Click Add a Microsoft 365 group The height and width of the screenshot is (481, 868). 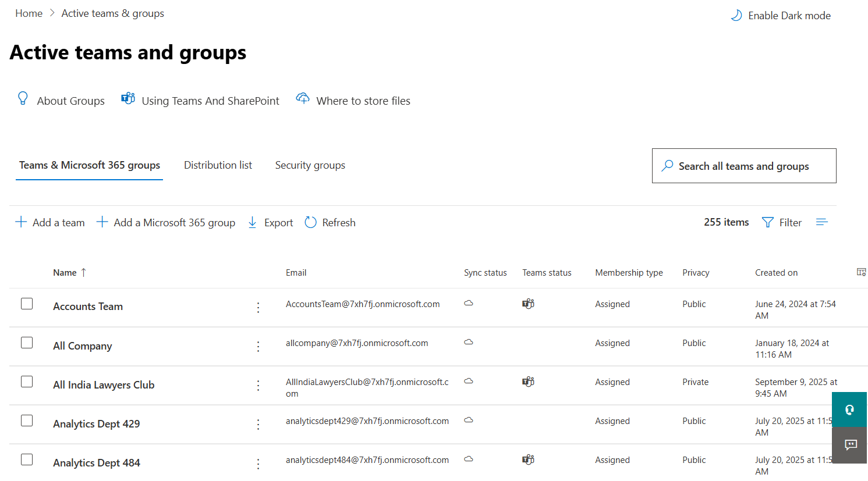[166, 222]
